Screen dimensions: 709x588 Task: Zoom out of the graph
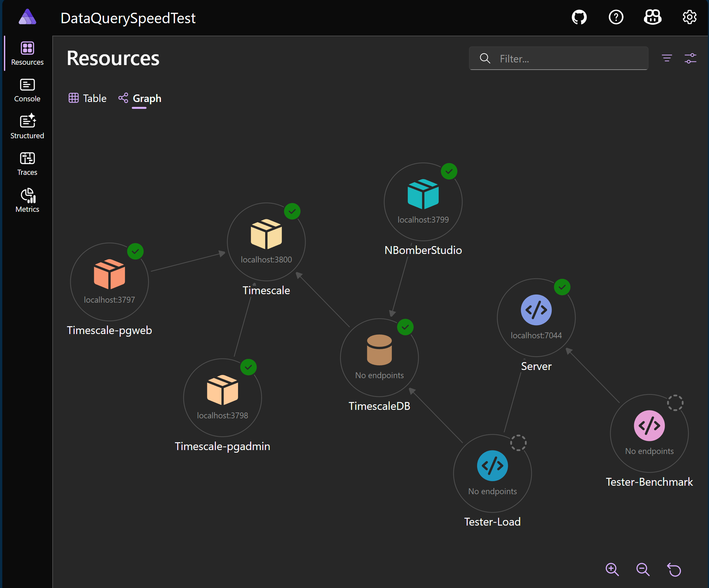click(x=643, y=570)
